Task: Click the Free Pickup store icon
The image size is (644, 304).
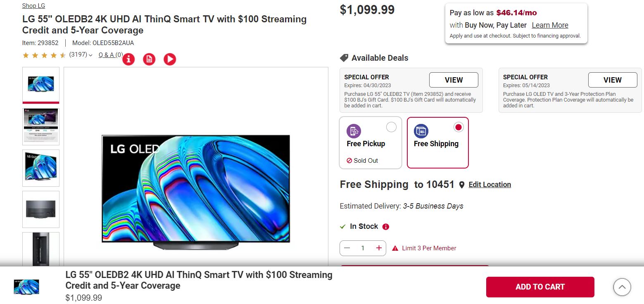Action: 353,131
